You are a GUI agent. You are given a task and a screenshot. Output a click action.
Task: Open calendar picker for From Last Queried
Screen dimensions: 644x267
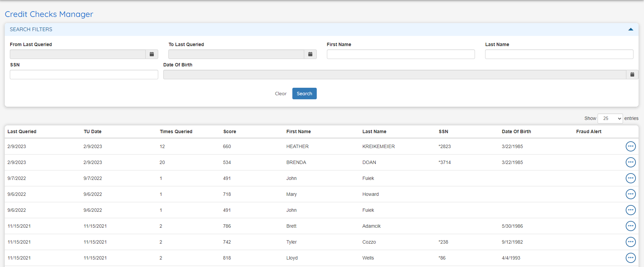pos(152,54)
